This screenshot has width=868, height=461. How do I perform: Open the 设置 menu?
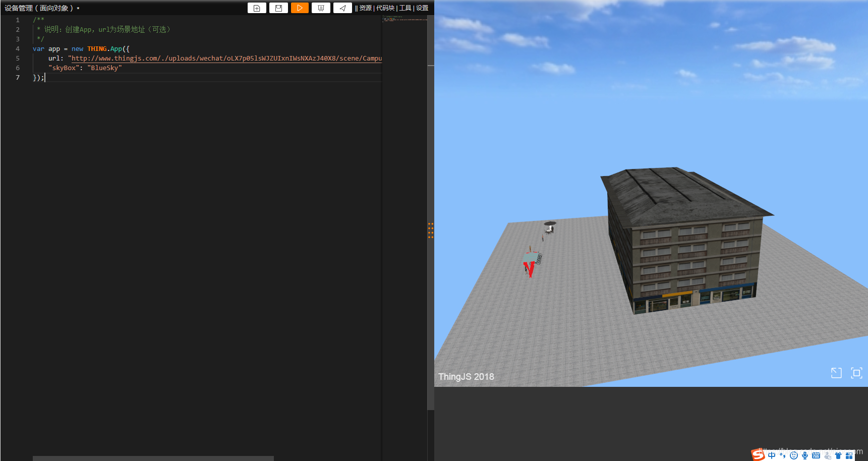pyautogui.click(x=422, y=8)
